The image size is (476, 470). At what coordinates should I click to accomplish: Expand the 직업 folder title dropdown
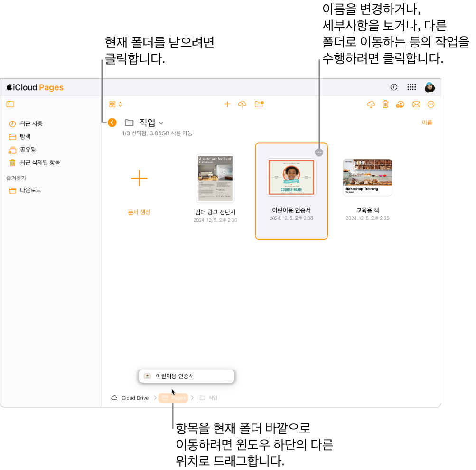click(x=161, y=123)
